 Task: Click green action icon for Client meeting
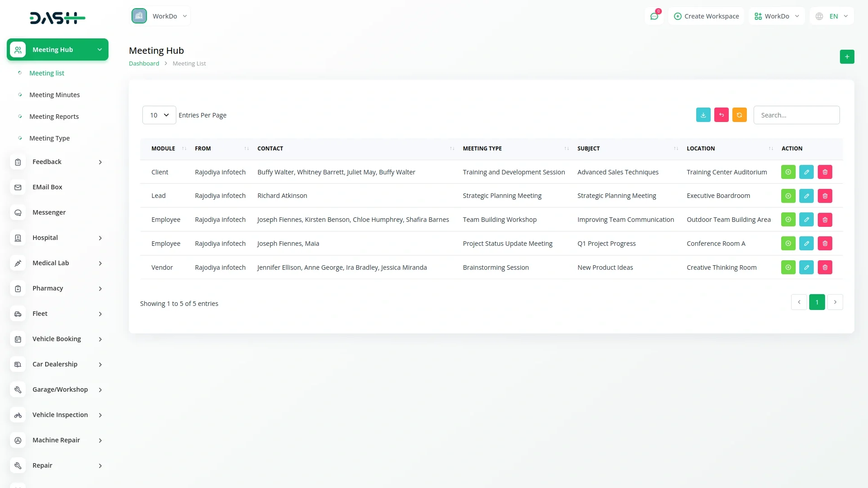(x=788, y=172)
